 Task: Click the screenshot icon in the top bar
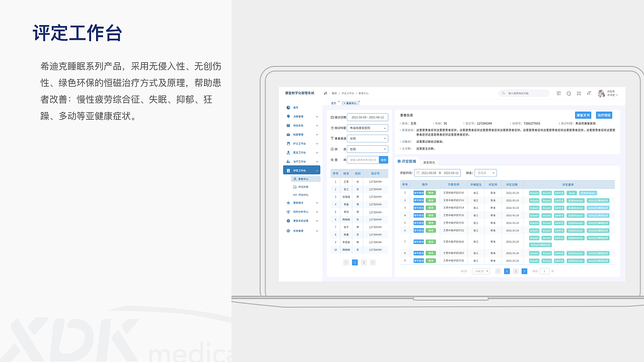558,94
